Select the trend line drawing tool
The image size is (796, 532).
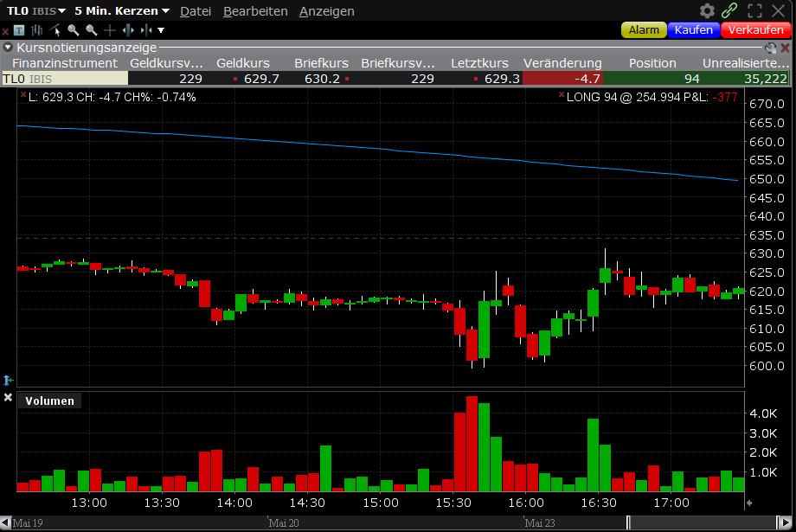(55, 29)
